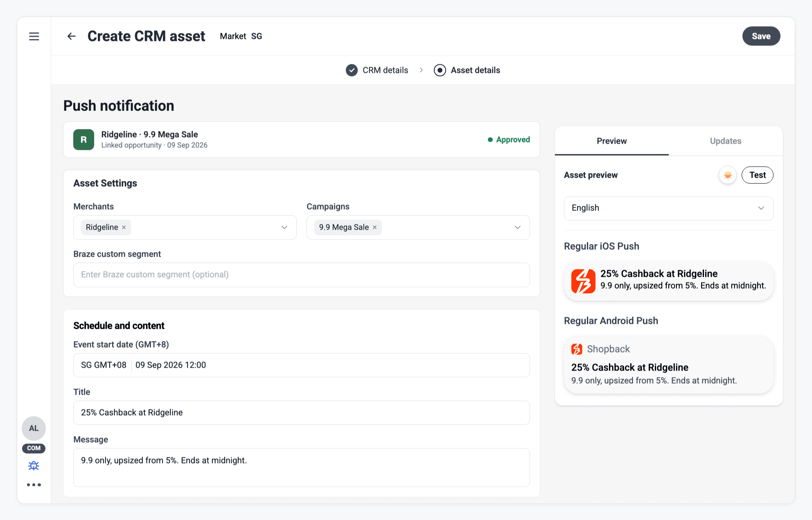Go back with the arrow icon
The image size is (812, 520).
[x=72, y=36]
